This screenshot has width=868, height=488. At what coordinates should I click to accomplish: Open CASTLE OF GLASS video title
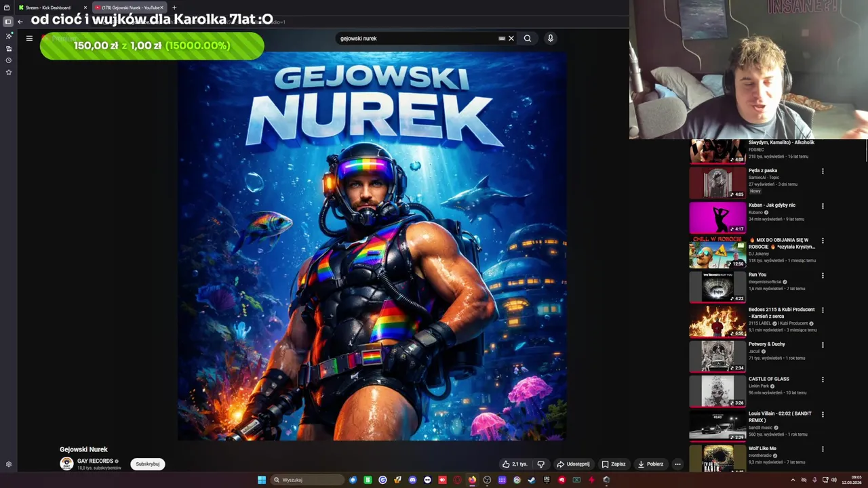click(x=769, y=379)
